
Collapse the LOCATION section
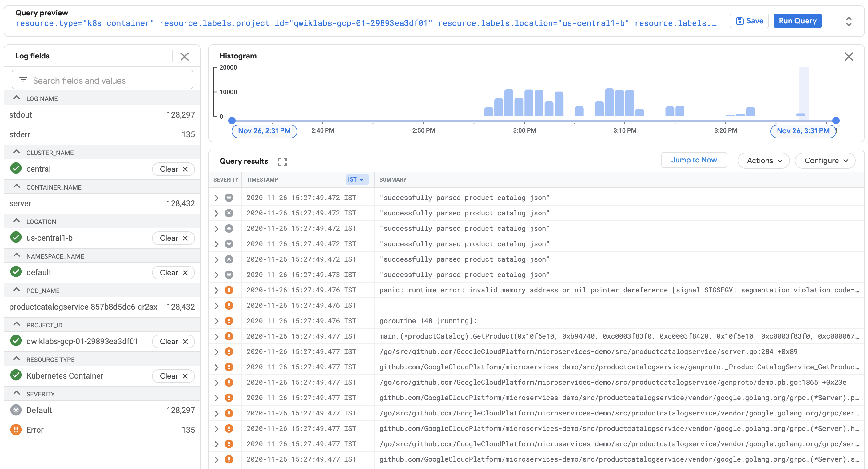17,221
